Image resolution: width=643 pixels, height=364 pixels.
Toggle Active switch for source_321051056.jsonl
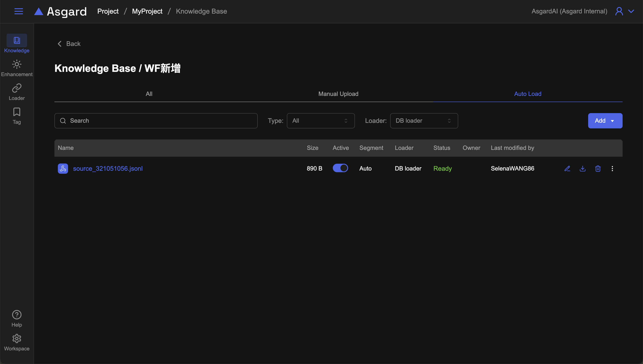pyautogui.click(x=340, y=168)
